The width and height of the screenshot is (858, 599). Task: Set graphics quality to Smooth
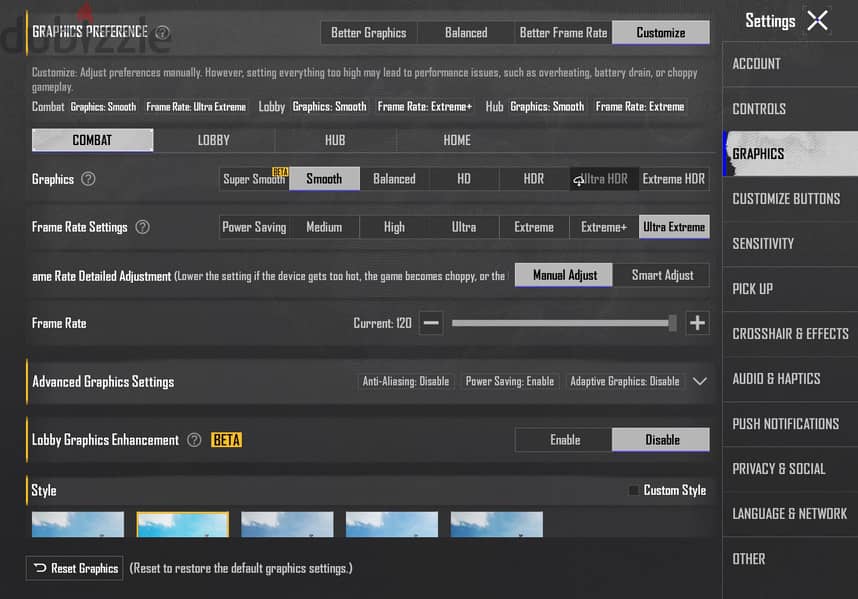coord(324,179)
